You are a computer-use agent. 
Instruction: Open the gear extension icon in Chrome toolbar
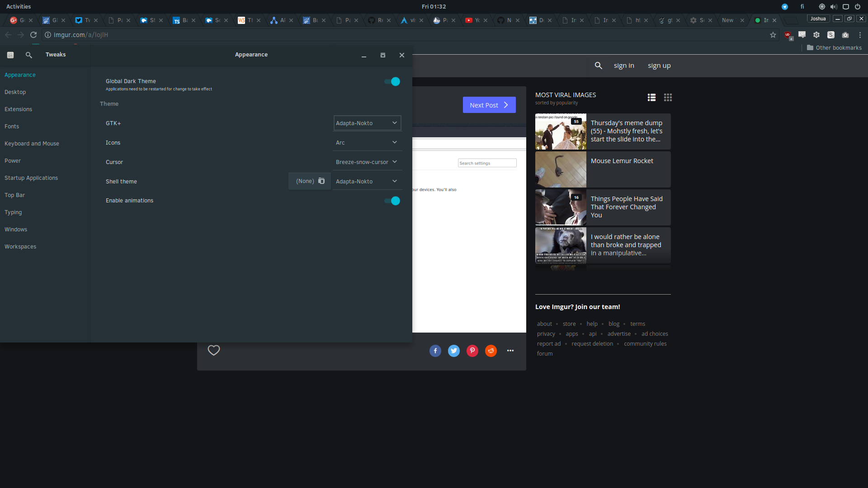[x=816, y=35]
